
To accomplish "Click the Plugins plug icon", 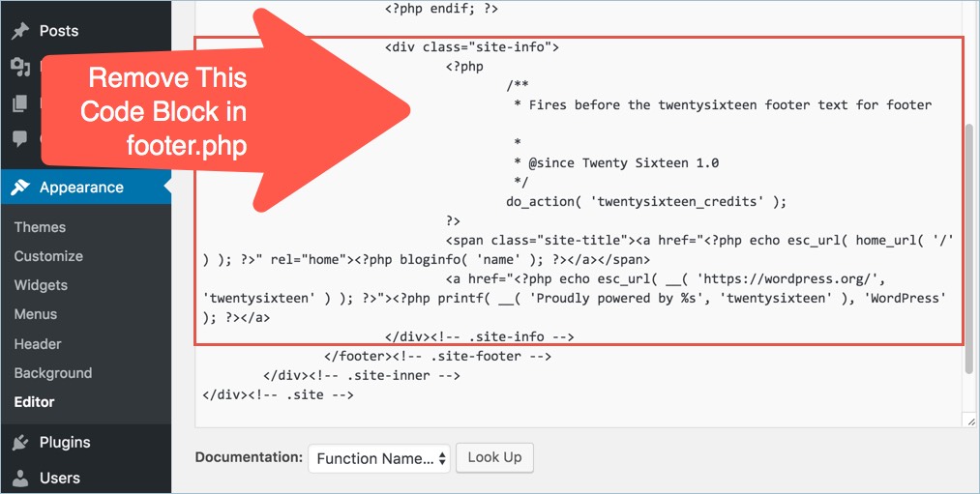I will [20, 442].
